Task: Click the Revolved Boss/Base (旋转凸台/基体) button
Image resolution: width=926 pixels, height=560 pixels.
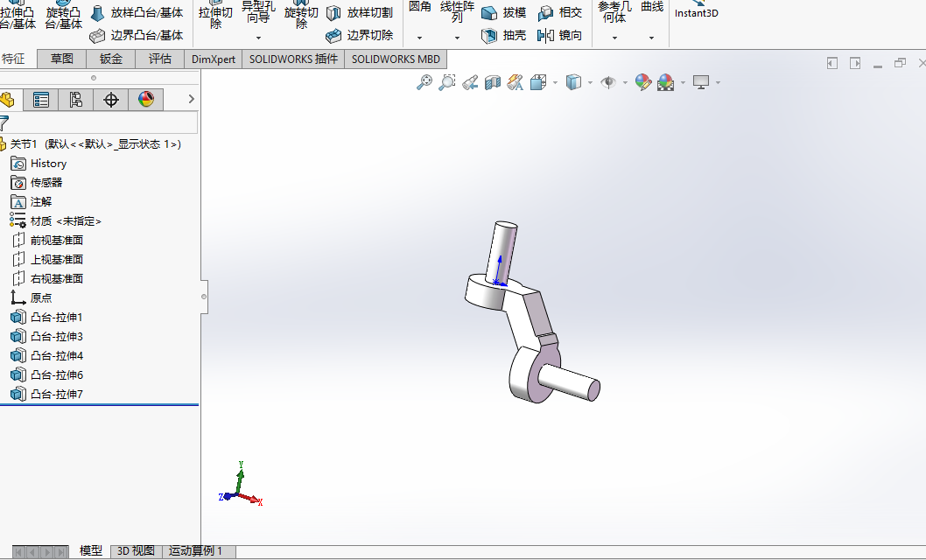Action: 63,16
